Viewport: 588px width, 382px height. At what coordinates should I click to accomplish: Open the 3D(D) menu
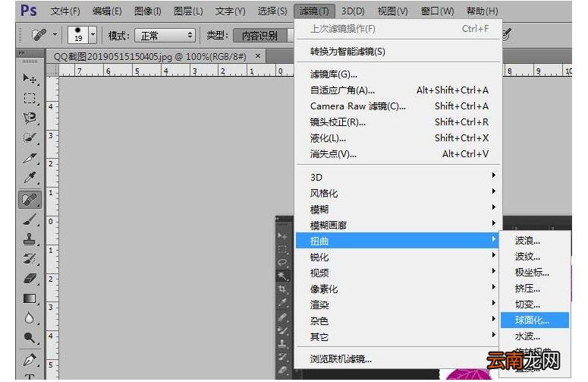tap(353, 11)
